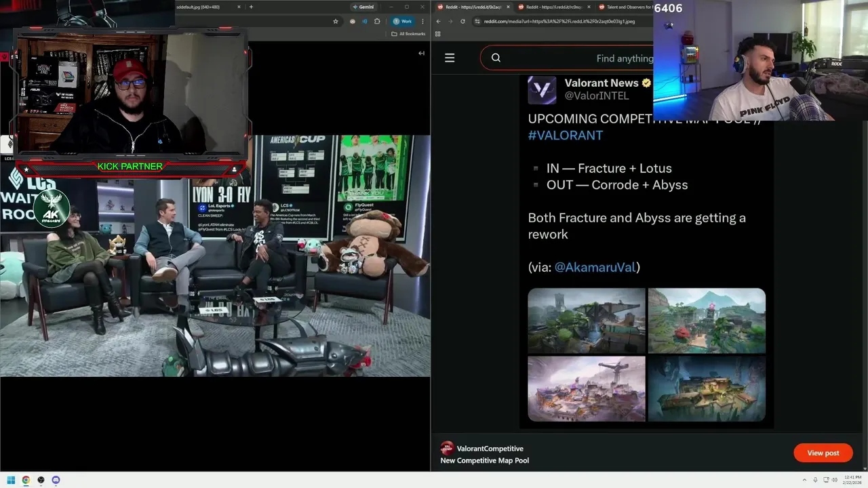Click the Valorant News account name

601,83
